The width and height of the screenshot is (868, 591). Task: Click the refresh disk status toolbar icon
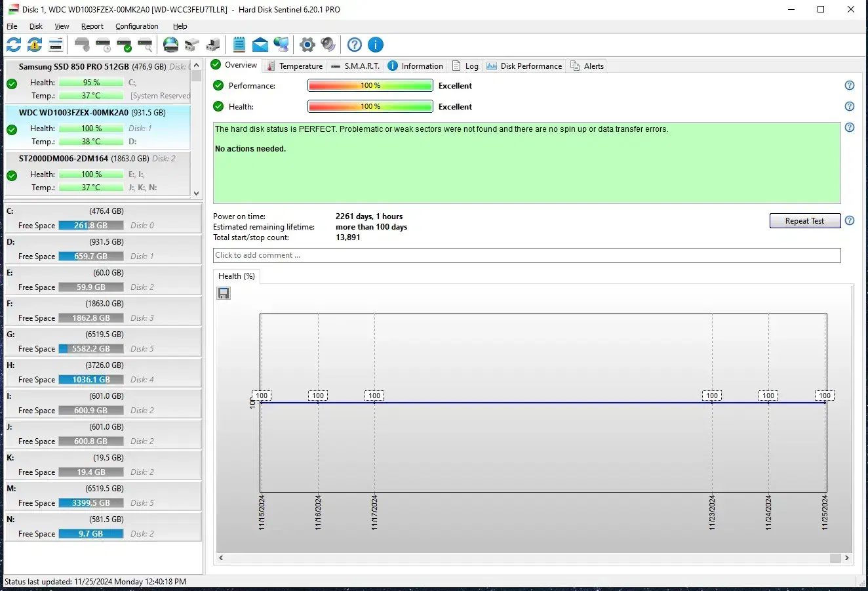point(14,45)
